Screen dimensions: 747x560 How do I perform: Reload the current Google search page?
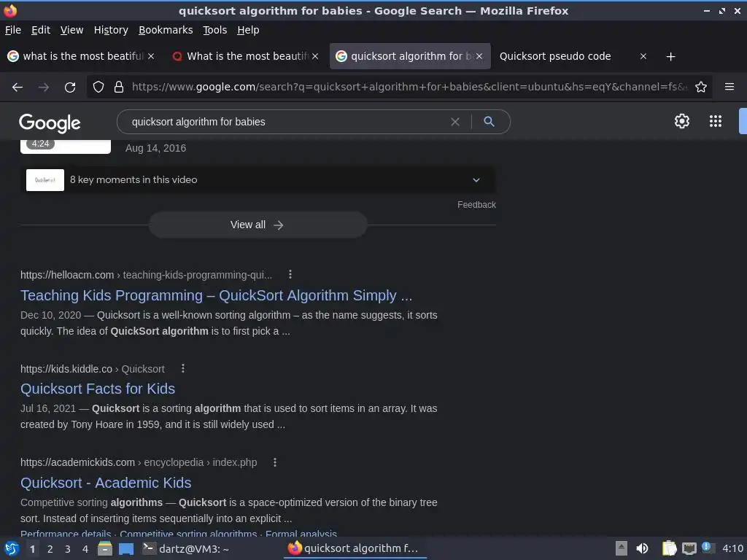(70, 87)
